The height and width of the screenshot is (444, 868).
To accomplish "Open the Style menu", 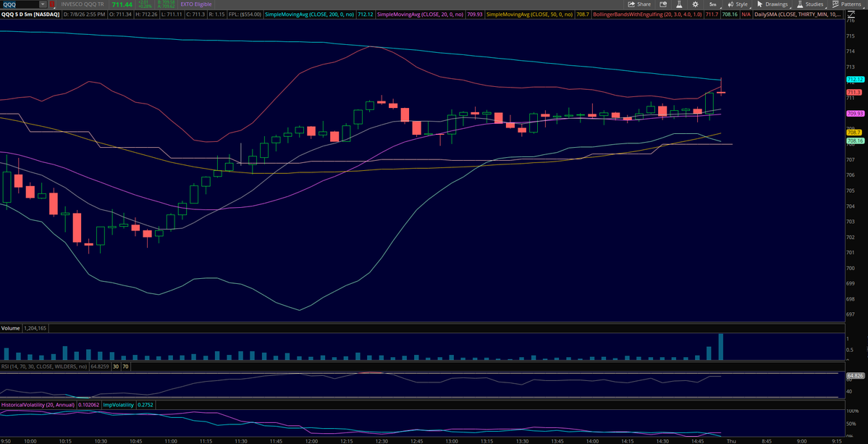I will pyautogui.click(x=737, y=4).
